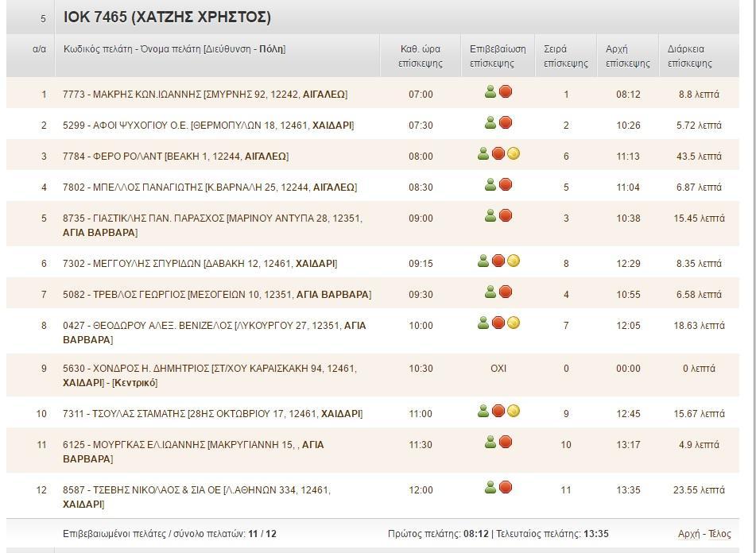The height and width of the screenshot is (553, 756).
Task: Select customer 0427 - ΘΕΟΔΩΡΟΥ ΑΛΕΞ. ΒΕΝΙΖΕΛΟΣ
Action: point(214,332)
